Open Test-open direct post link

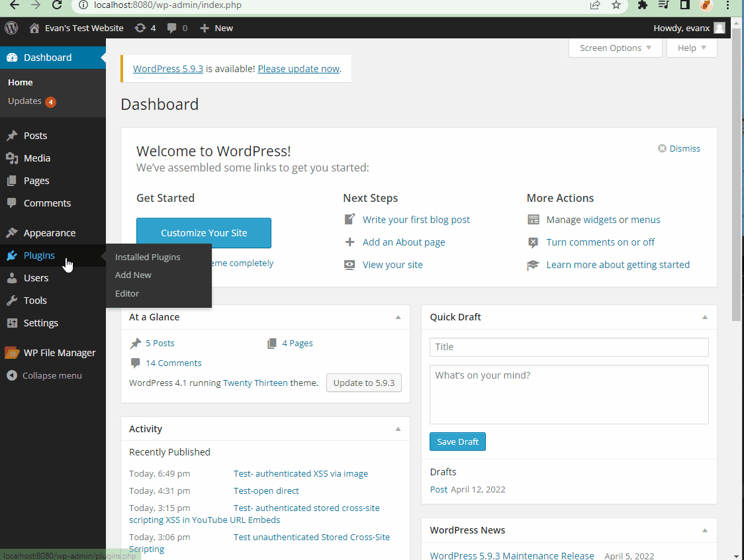[x=266, y=490]
